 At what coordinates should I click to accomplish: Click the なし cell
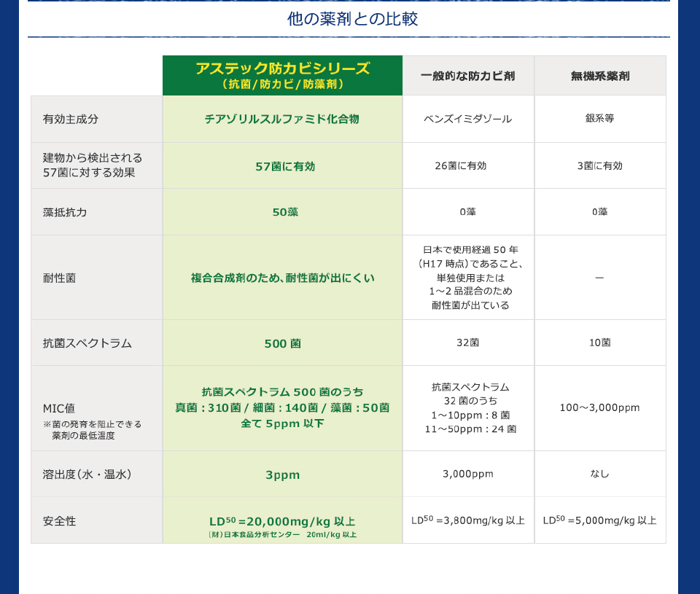(600, 474)
